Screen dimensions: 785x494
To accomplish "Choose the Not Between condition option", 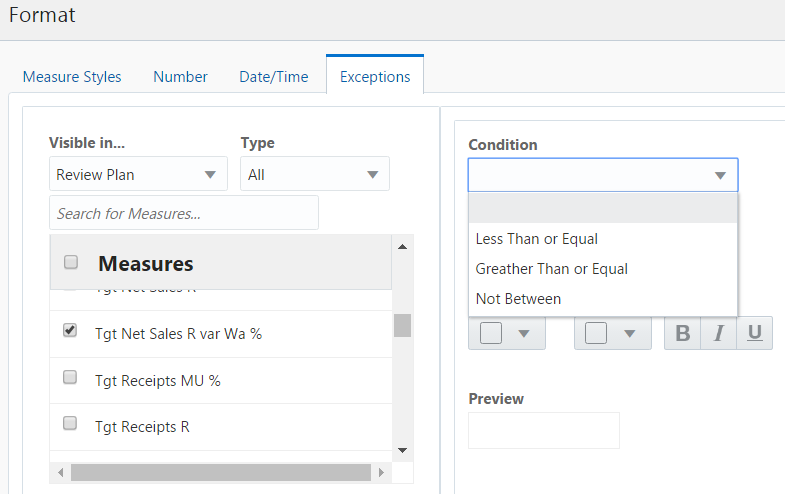I will pyautogui.click(x=518, y=299).
